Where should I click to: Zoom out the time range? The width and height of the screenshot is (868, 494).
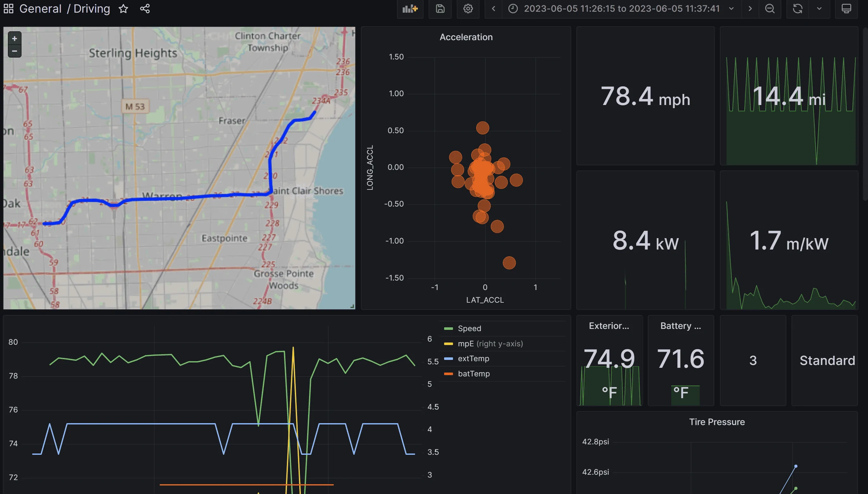[770, 9]
